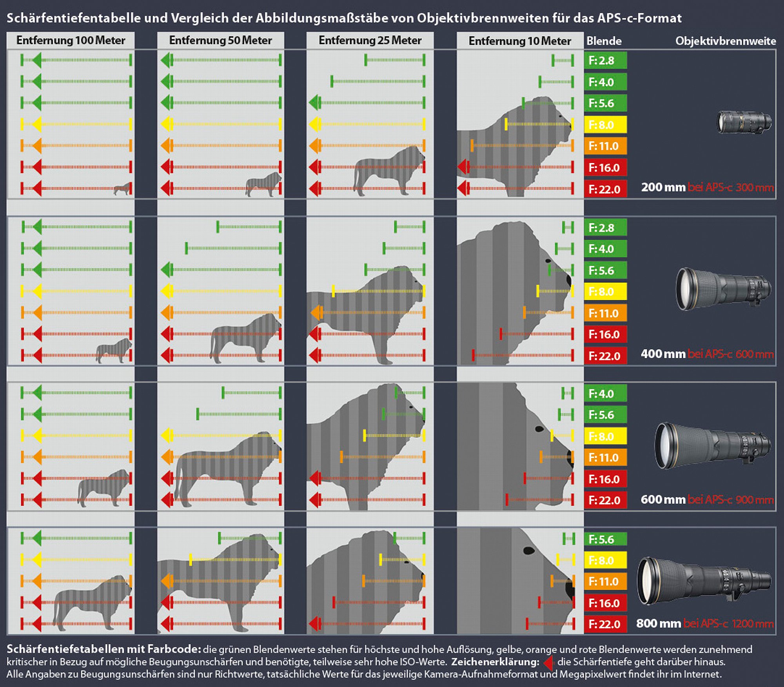Select the 'Entfernung 50 Meter' column header
Image resolution: width=784 pixels, height=687 pixels.
220,40
